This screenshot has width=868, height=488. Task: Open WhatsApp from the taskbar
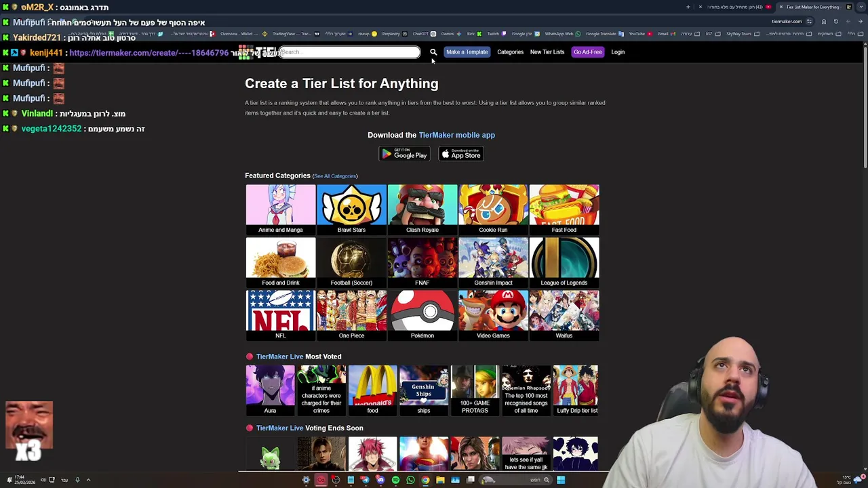(x=410, y=480)
